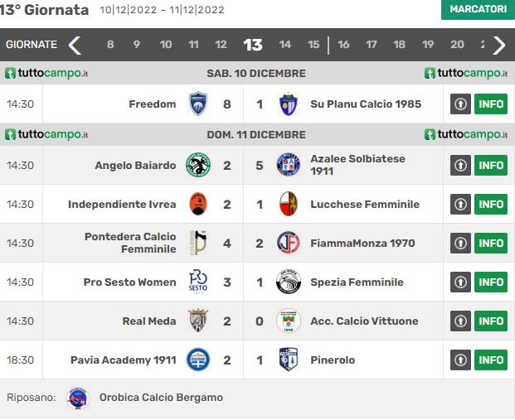Click the Freedom team crest
The image size is (515, 420).
[198, 104]
